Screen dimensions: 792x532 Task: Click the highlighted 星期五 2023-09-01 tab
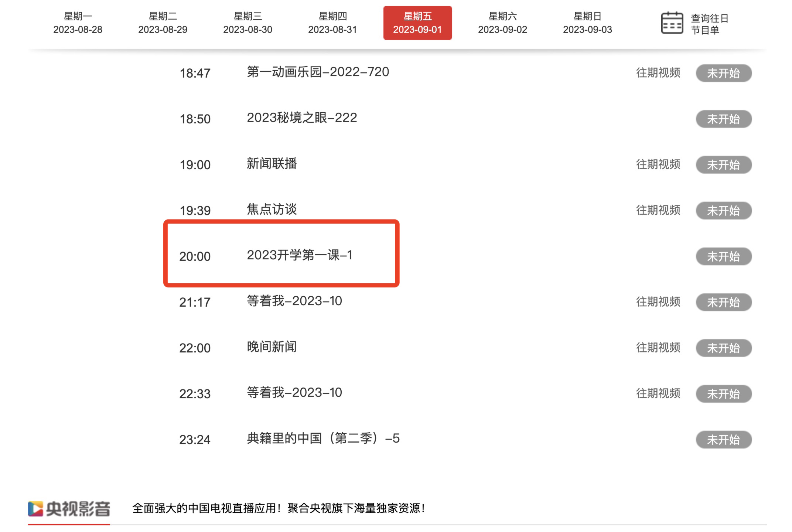pyautogui.click(x=417, y=23)
